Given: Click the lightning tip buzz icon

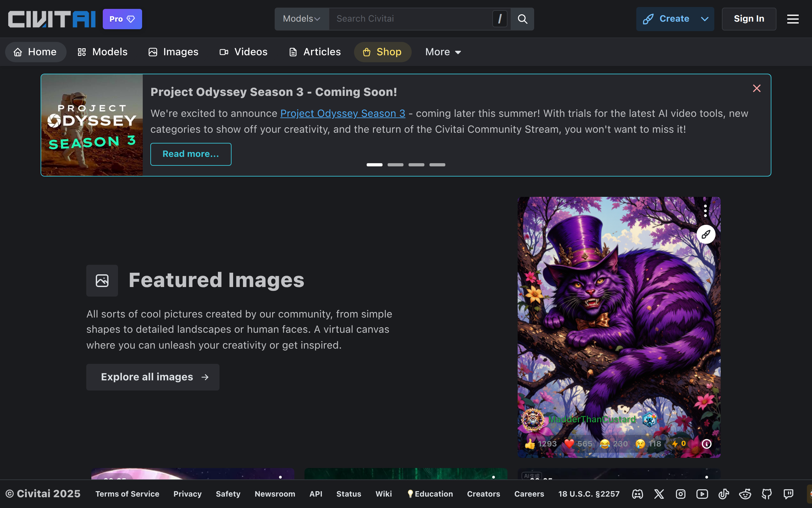Looking at the screenshot, I should click(x=678, y=444).
